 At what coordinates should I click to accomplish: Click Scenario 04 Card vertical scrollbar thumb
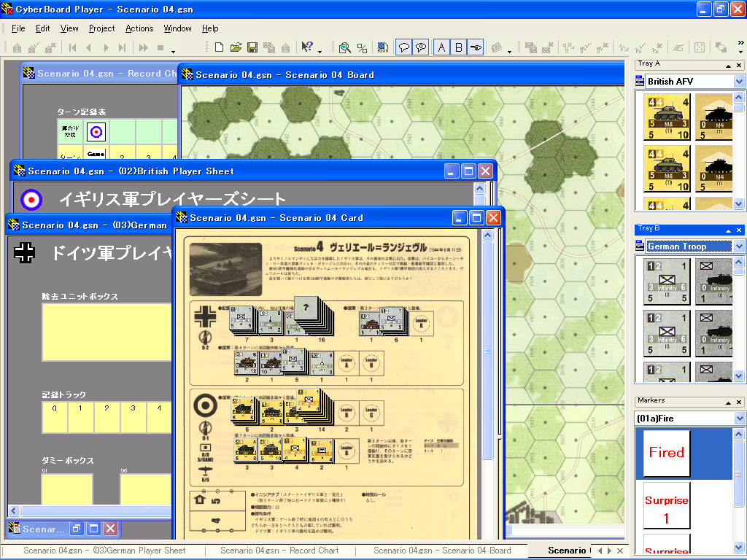tap(487, 351)
